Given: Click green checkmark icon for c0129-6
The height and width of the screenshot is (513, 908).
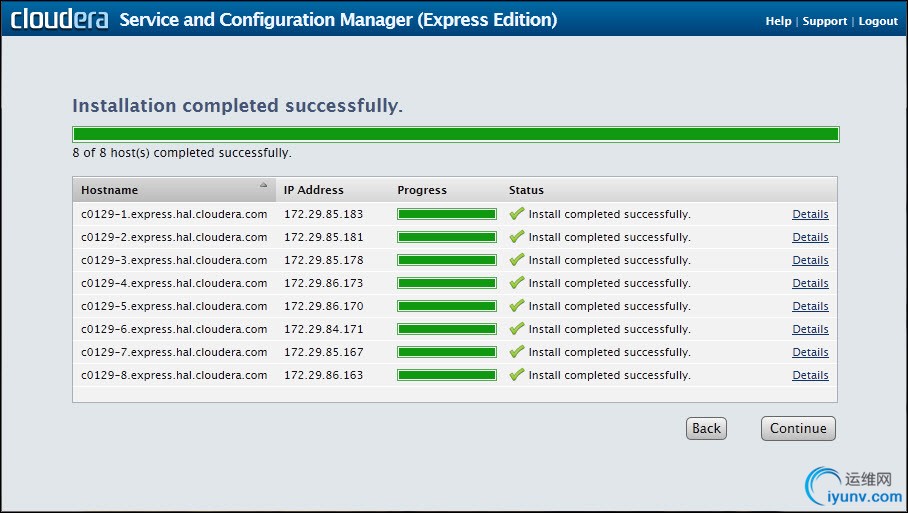Looking at the screenshot, I should 517,328.
